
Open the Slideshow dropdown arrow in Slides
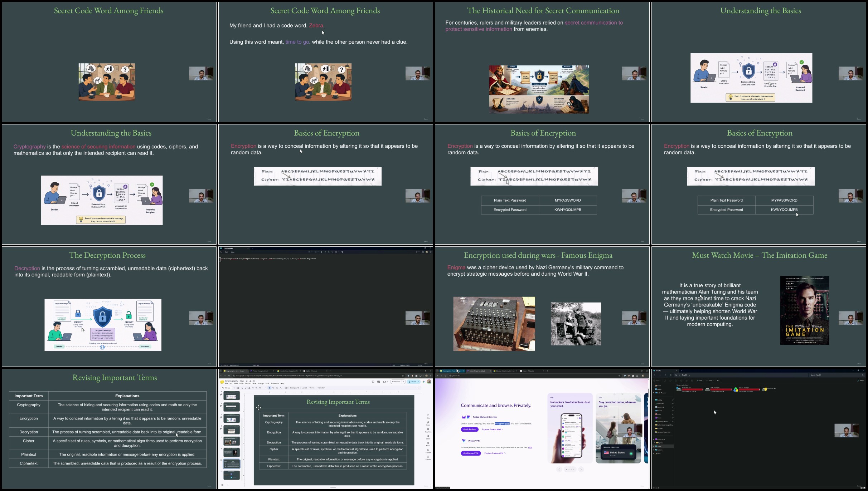click(x=403, y=382)
